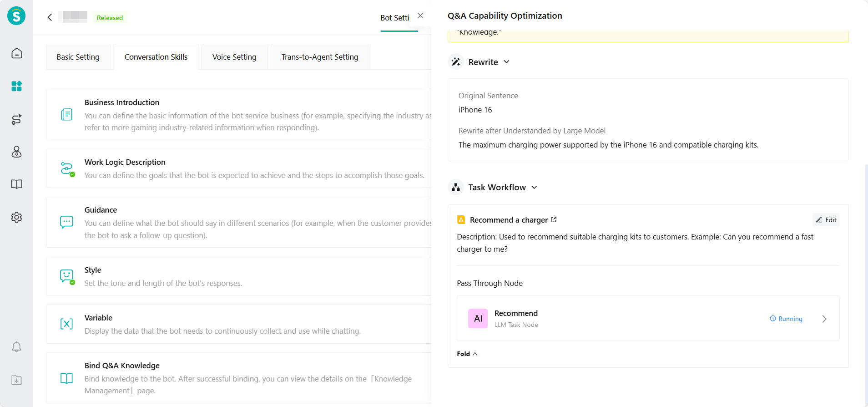Open the apps grid icon in sidebar

point(17,86)
